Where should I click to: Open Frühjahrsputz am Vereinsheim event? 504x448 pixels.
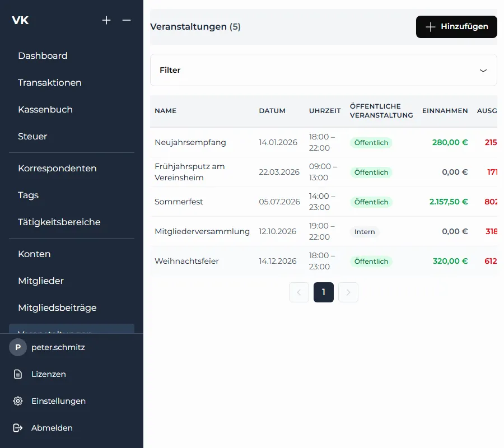click(x=323, y=172)
